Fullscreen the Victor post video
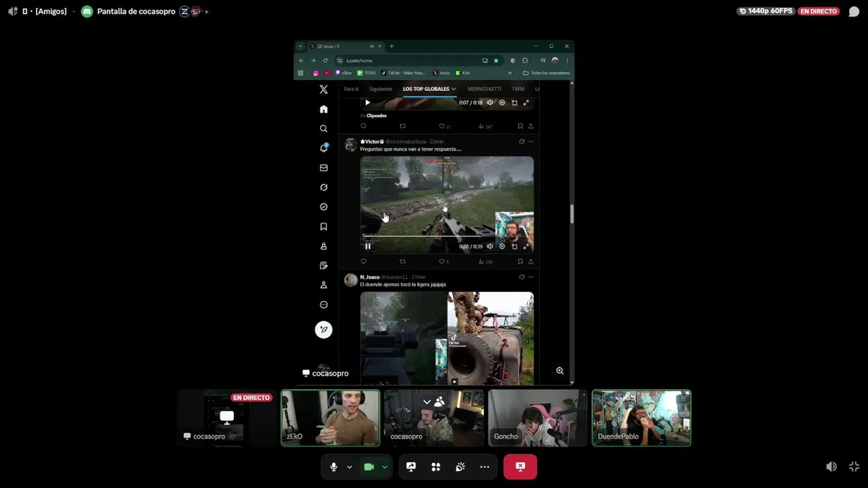 pos(526,246)
